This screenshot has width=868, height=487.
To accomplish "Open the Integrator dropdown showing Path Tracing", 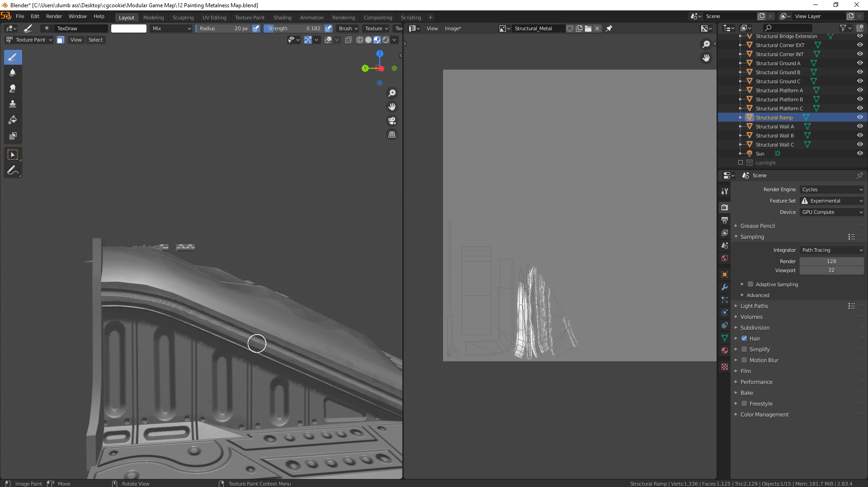I will tap(832, 250).
